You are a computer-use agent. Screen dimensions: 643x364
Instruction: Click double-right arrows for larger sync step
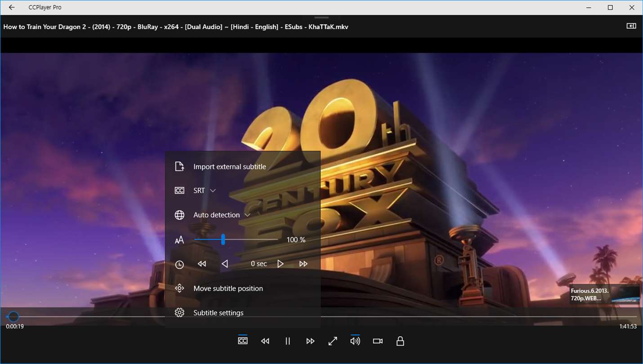[x=304, y=264]
